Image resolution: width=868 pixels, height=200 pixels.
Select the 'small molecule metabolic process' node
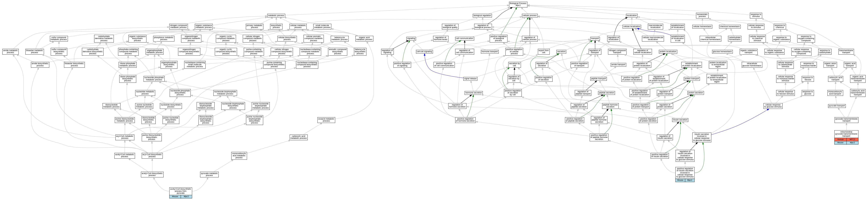(x=322, y=26)
